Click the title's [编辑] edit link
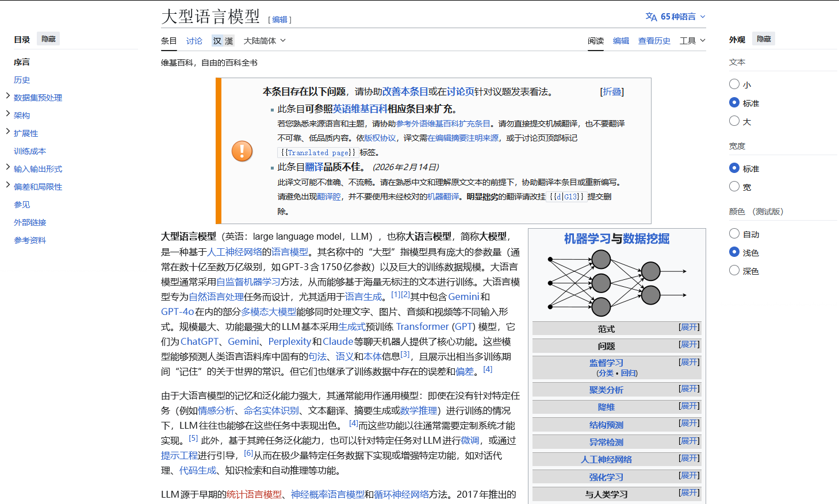The image size is (839, 504). 280,20
